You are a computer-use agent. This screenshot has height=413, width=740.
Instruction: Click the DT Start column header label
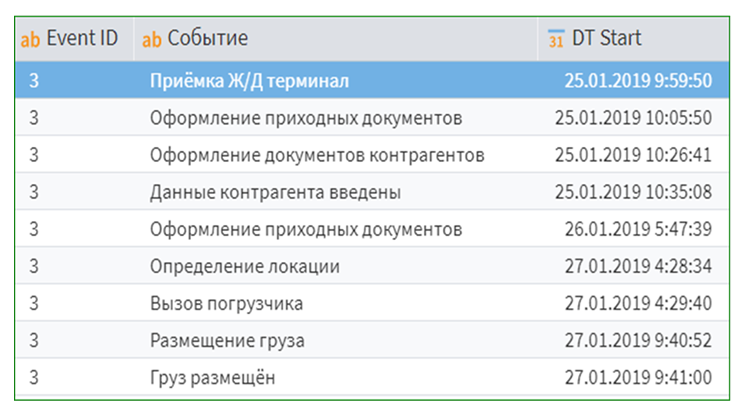[x=606, y=39]
